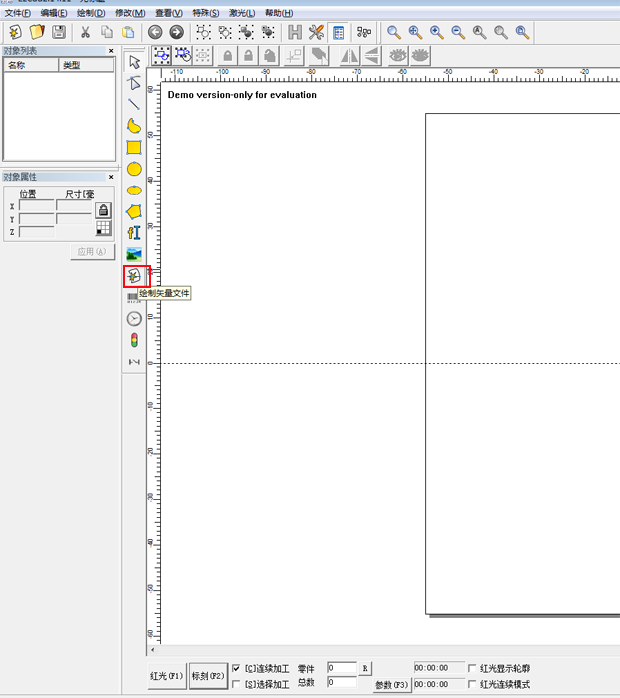Choose the Line drawing tool
Viewport: 620px width, 698px height.
point(134,104)
